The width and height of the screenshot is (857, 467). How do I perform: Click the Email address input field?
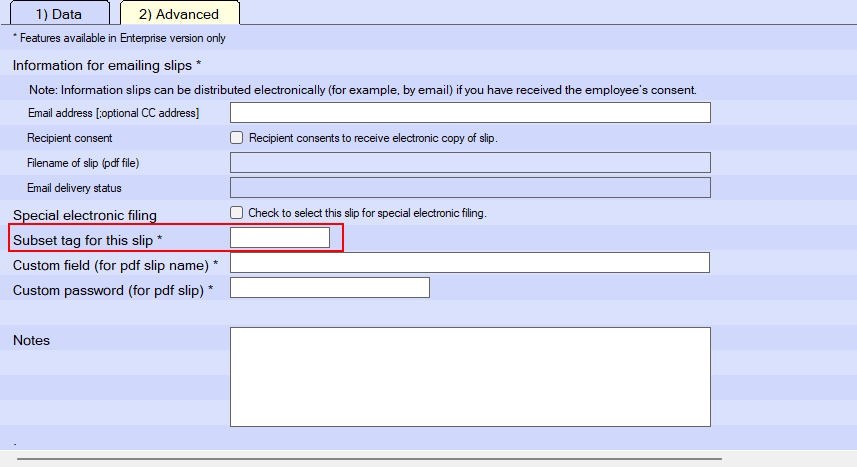(470, 113)
